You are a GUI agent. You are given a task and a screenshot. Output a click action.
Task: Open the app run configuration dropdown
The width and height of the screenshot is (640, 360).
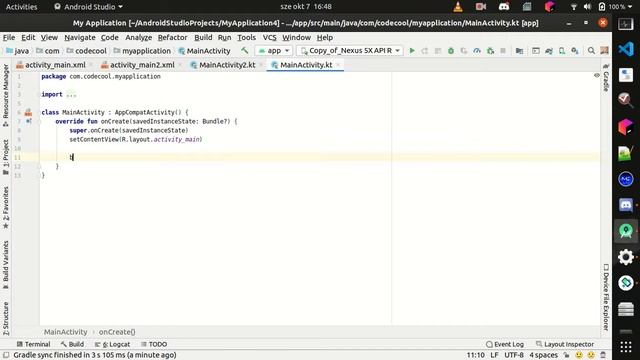pos(273,51)
